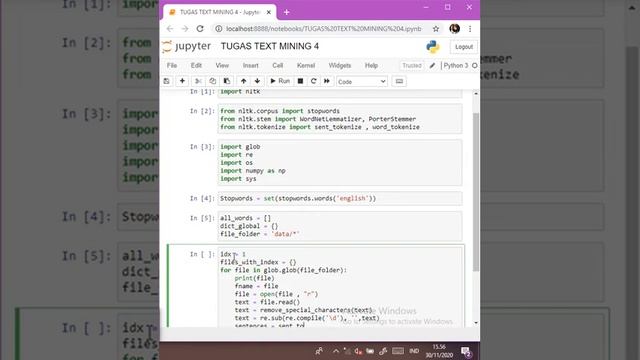Screen dimensions: 640x360
Task: Bookmark this page with the star icon
Action: [436, 29]
